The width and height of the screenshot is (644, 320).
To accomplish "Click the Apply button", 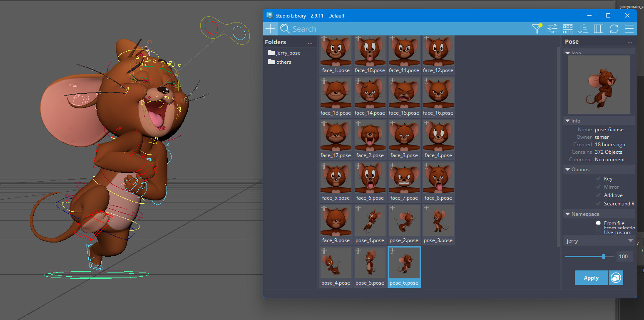I will point(591,277).
